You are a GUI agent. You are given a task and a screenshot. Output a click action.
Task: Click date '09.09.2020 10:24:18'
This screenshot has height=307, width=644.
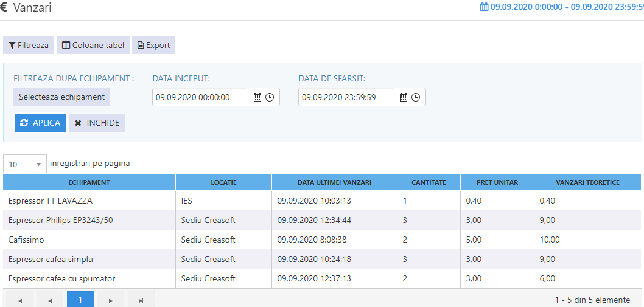coord(334,260)
